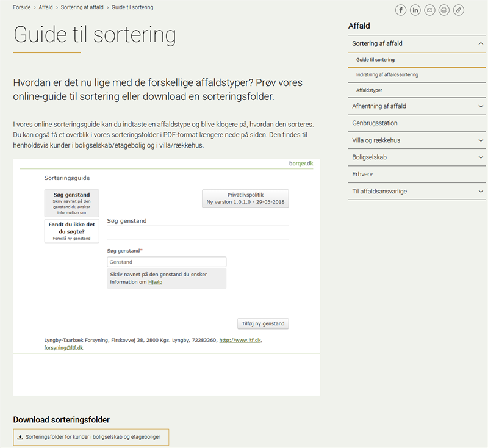Go to Indretning af affaldssortering
Viewport: 488px width, 448px height.
387,74
